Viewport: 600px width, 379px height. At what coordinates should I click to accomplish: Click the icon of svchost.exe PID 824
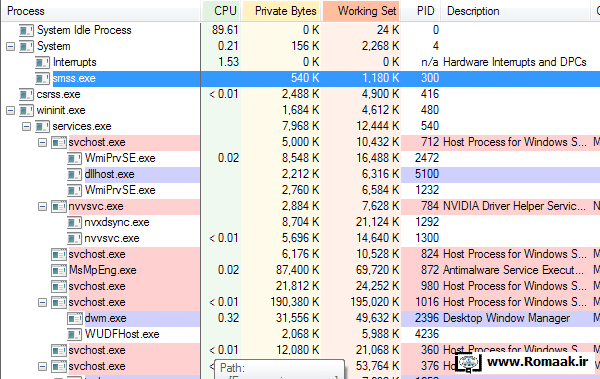click(x=59, y=255)
